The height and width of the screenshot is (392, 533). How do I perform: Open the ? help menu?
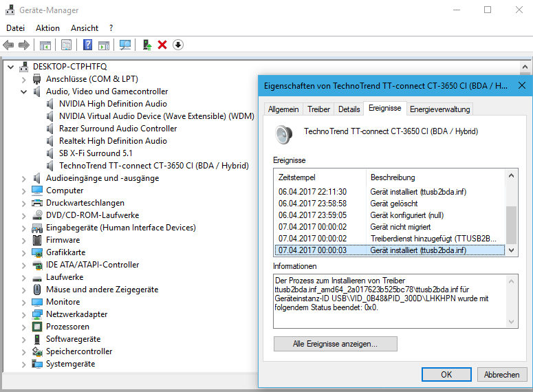click(111, 28)
